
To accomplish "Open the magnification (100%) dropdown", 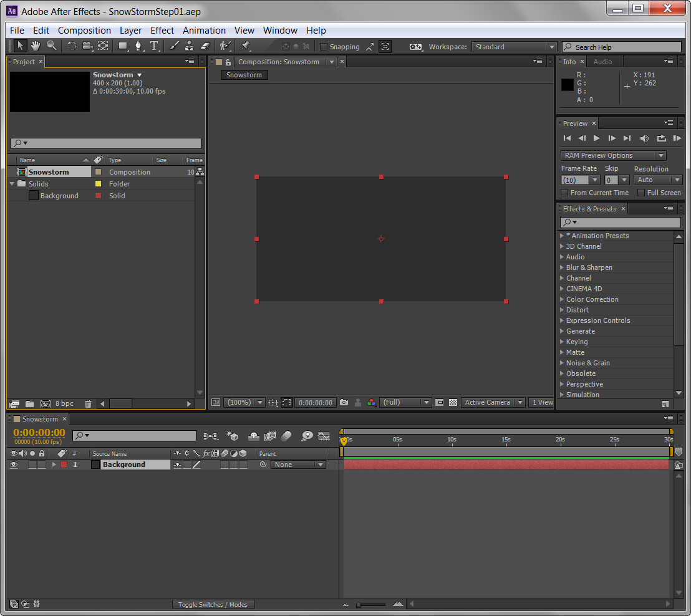I will coord(244,403).
